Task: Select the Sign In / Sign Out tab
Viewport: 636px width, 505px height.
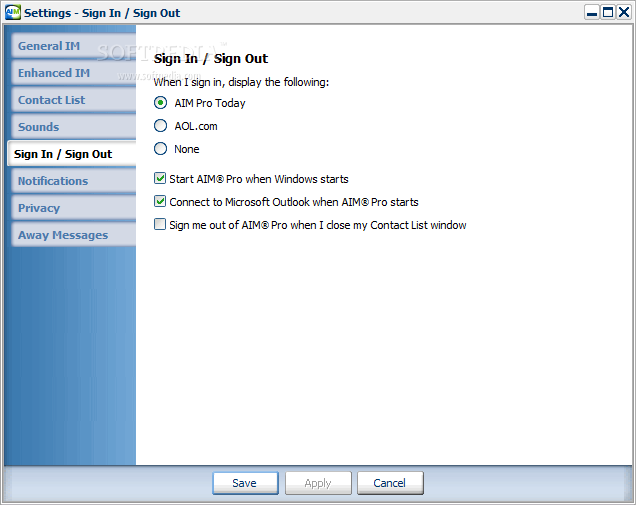Action: click(72, 154)
